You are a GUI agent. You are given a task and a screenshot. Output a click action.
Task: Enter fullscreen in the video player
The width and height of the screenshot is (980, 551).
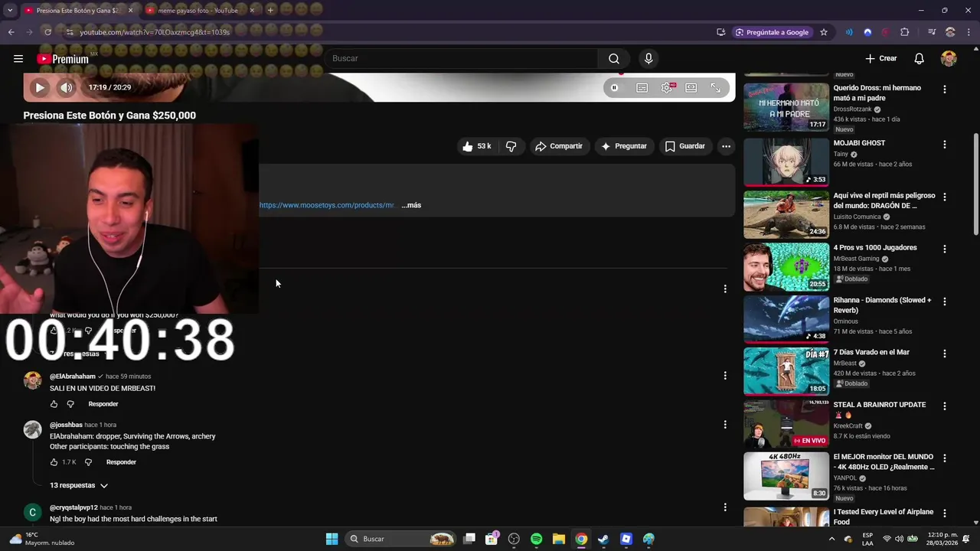click(716, 88)
